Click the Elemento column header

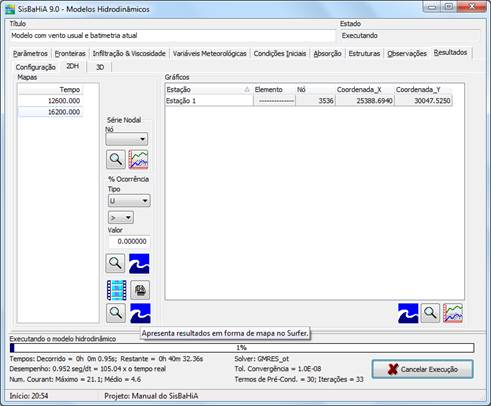pos(274,89)
